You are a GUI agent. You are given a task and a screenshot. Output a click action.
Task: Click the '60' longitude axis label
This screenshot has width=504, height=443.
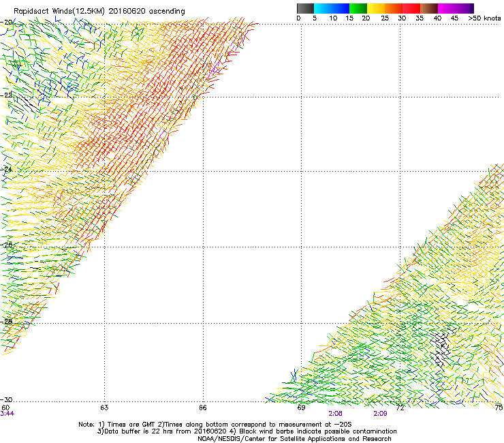pos(5,408)
